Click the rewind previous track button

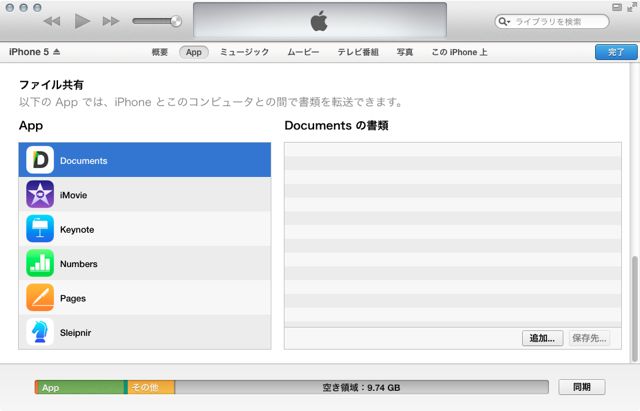(x=52, y=21)
